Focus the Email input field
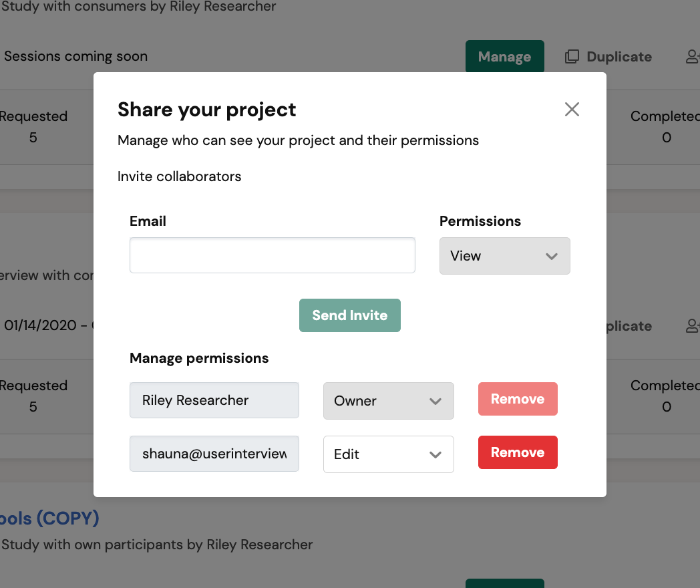 272,255
